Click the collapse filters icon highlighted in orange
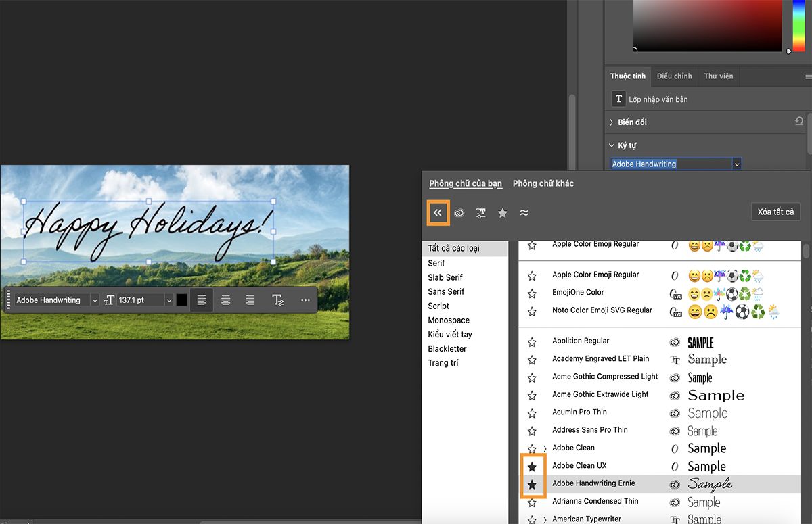812x524 pixels. tap(437, 212)
